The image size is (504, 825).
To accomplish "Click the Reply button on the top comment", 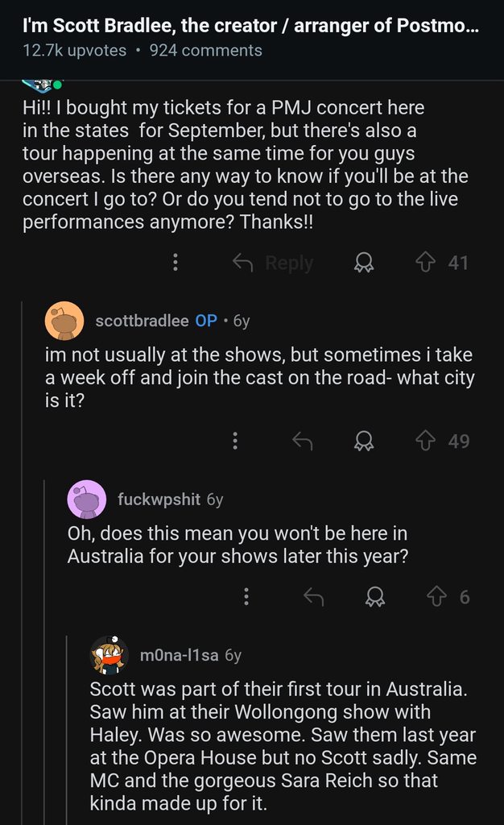I will point(273,263).
